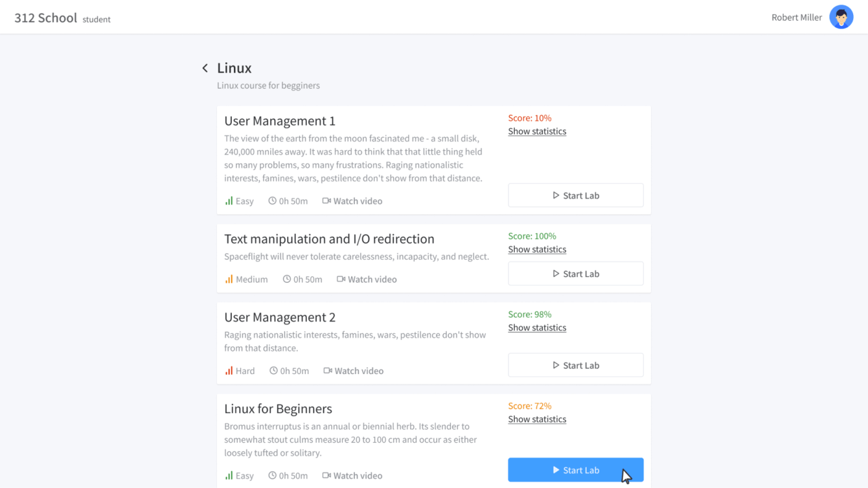Click the User Management 2 title
This screenshot has width=868, height=488.
[280, 317]
